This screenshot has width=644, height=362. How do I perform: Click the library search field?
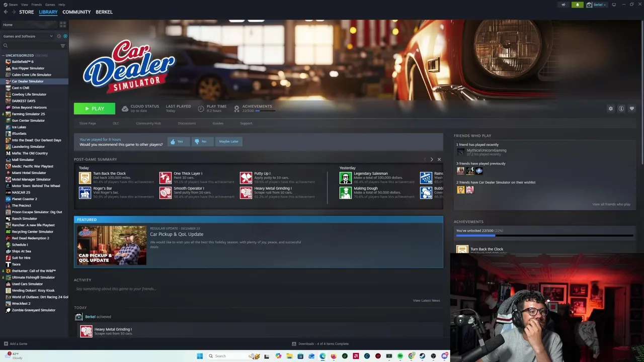pyautogui.click(x=30, y=46)
